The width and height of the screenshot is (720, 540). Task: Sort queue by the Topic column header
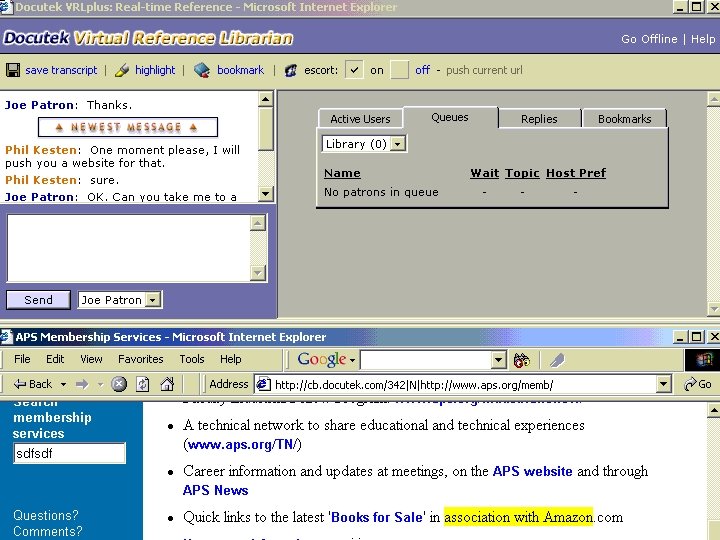[522, 173]
